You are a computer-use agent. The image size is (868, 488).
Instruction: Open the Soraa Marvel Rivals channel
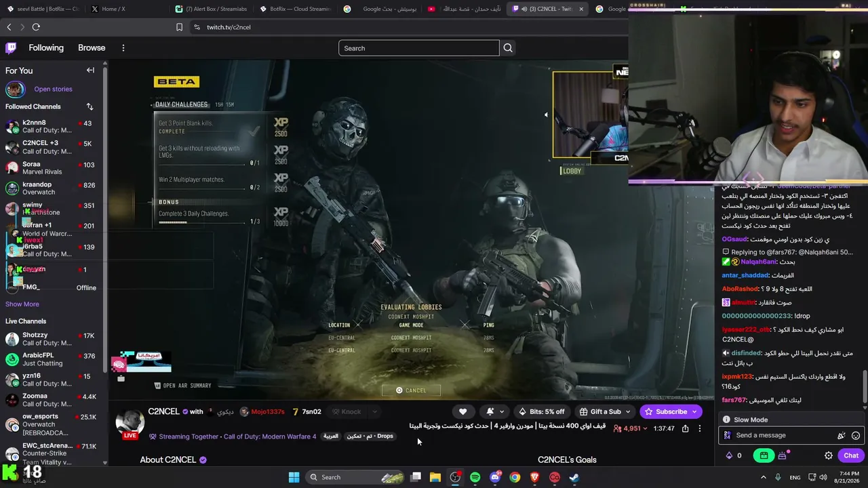click(x=52, y=167)
